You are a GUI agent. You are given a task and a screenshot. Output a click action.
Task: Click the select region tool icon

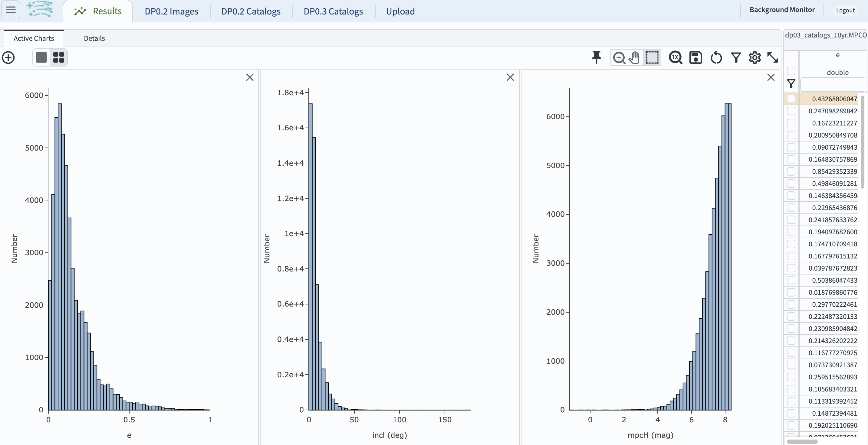[653, 57]
